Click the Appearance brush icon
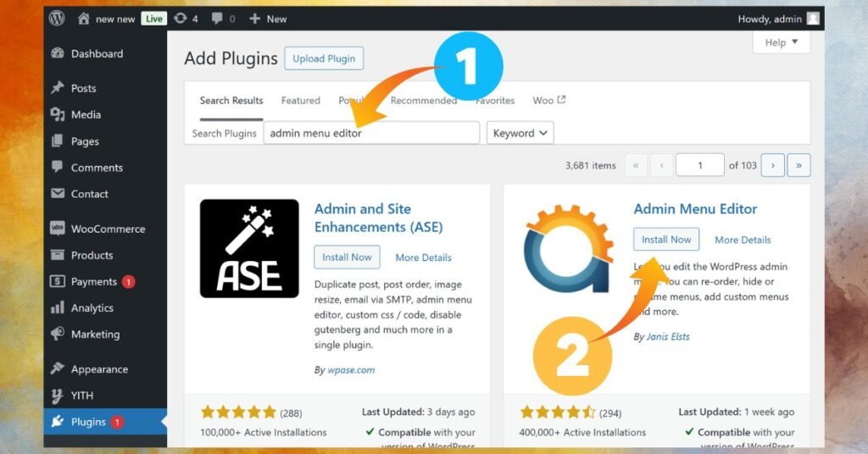Screen dimensions: 868x454 pyautogui.click(x=58, y=368)
